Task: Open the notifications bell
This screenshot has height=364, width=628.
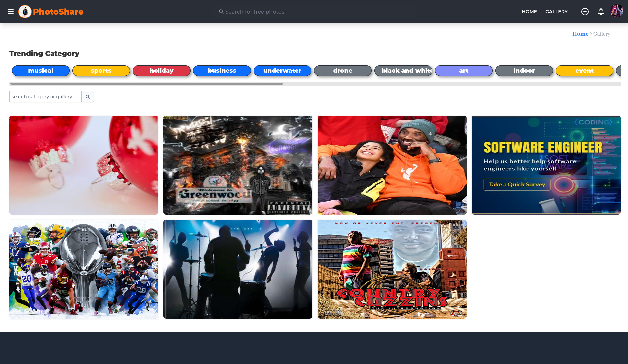Action: [601, 12]
